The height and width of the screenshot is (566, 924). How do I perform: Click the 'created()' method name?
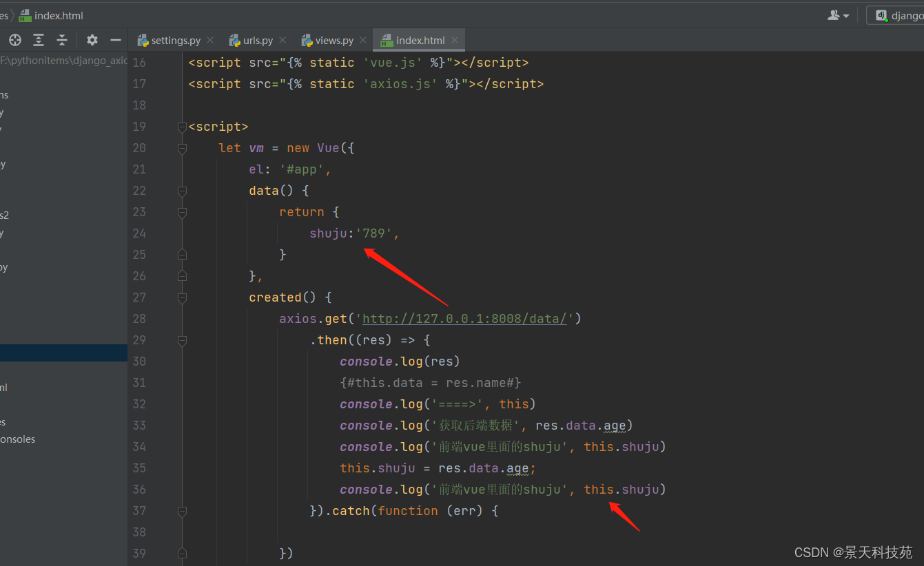tap(283, 297)
